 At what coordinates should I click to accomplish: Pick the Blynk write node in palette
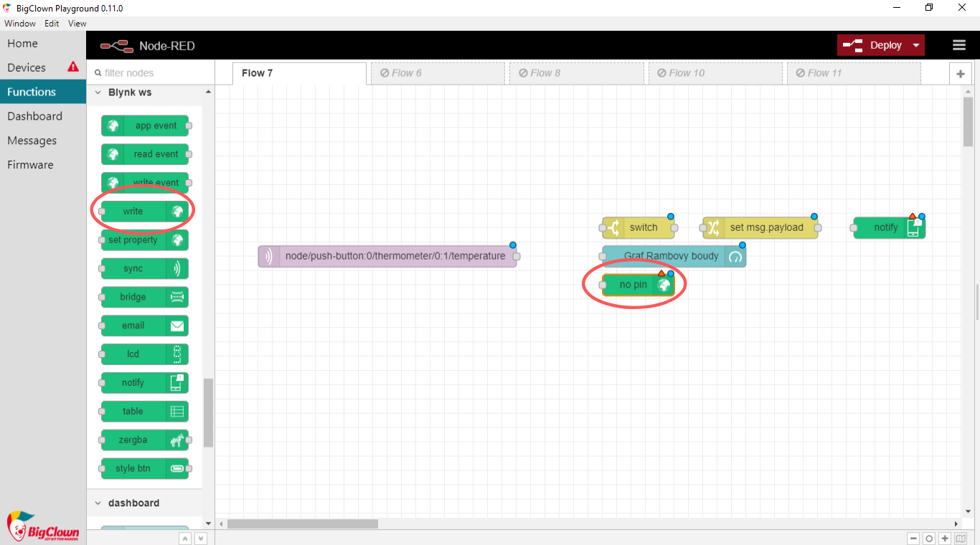[145, 212]
